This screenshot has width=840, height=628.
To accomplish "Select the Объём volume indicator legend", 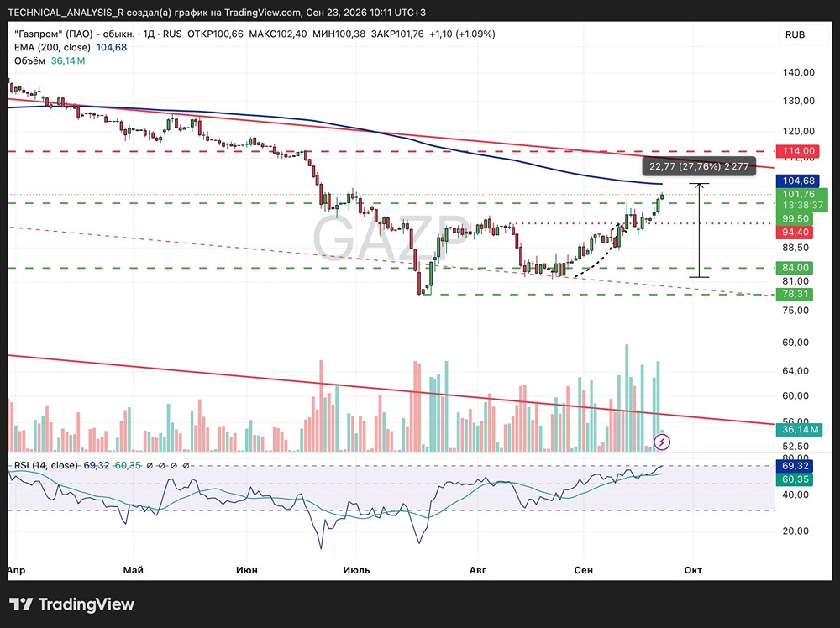I will coord(30,61).
